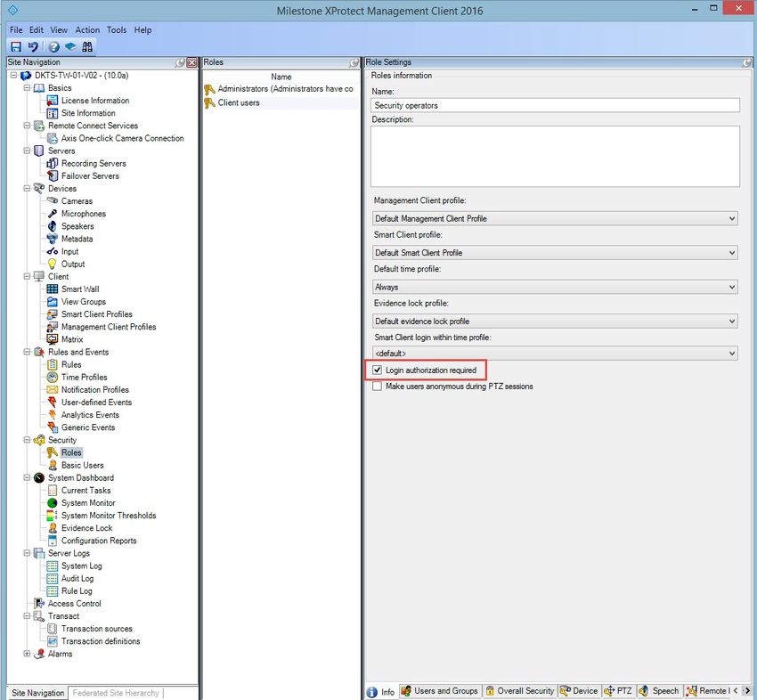The height and width of the screenshot is (700, 757).
Task: Collapse the Devices tree node
Action: [x=27, y=188]
